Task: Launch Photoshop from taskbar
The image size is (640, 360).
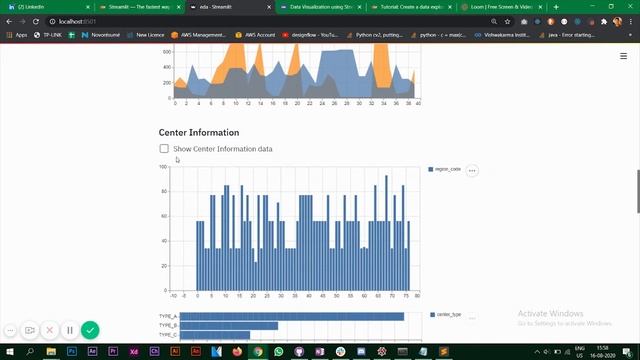Action: (72, 351)
